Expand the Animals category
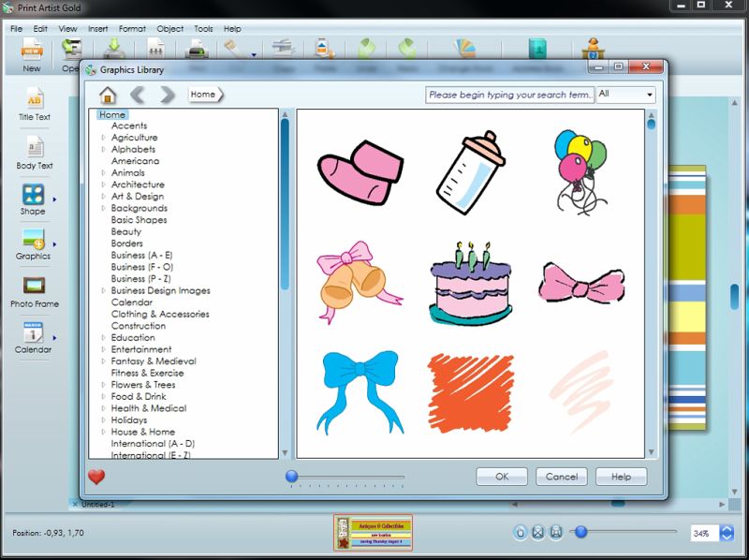This screenshot has height=560, width=749. 103,172
